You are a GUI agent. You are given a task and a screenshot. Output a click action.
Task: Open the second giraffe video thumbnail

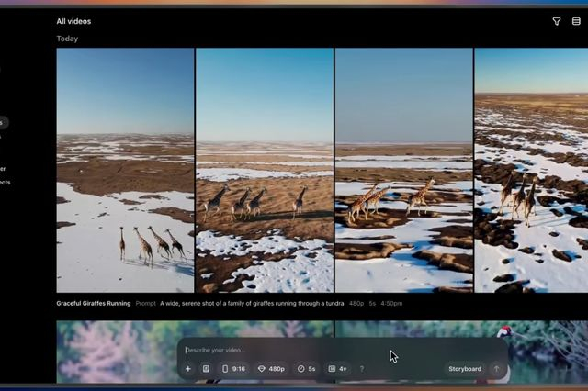point(265,170)
